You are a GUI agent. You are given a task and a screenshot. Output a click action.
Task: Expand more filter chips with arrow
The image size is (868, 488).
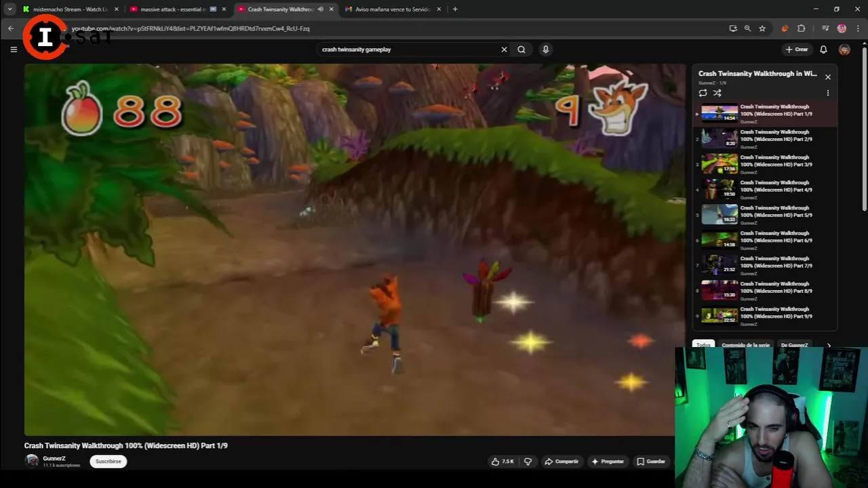coord(829,345)
